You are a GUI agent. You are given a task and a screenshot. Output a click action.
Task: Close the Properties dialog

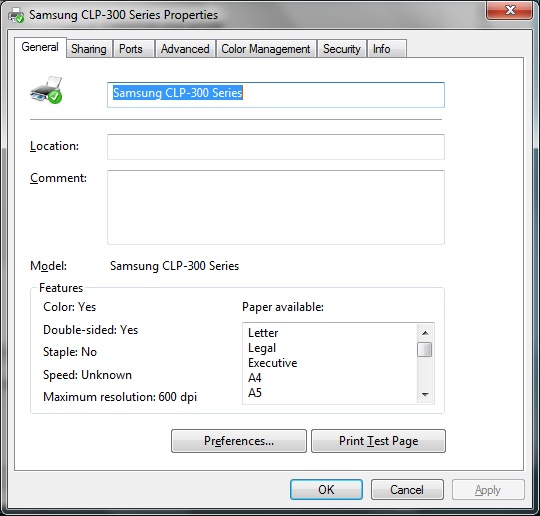point(509,10)
